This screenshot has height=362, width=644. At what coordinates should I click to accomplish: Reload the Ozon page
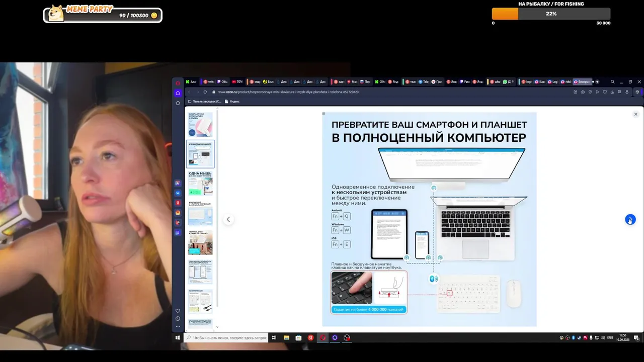205,92
